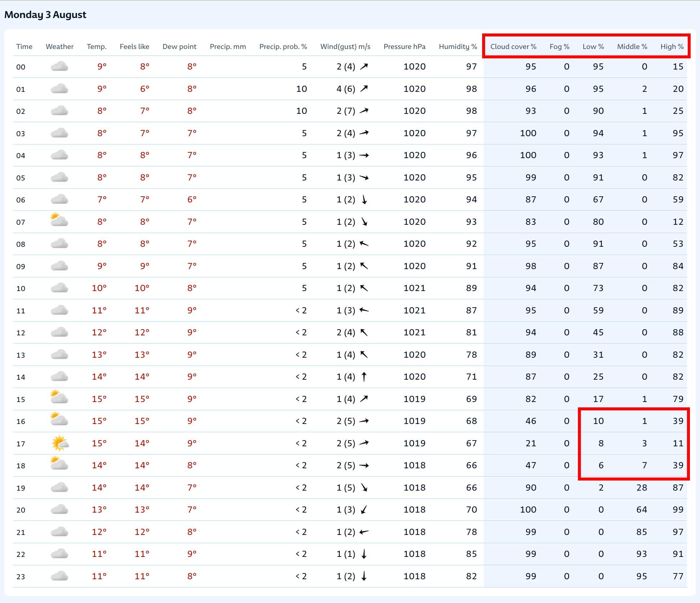Click the Humidity % column header

(x=458, y=46)
